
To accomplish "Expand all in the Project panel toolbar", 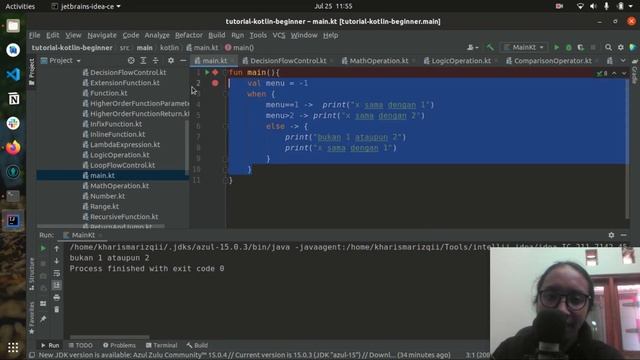I will pyautogui.click(x=143, y=60).
